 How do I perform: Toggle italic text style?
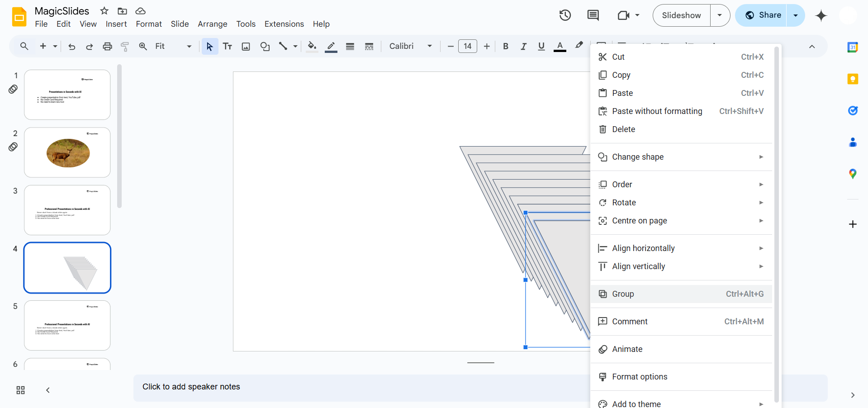coord(523,46)
